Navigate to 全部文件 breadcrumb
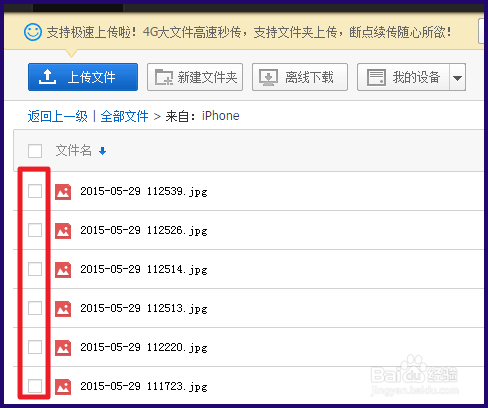488x408 pixels. [124, 116]
